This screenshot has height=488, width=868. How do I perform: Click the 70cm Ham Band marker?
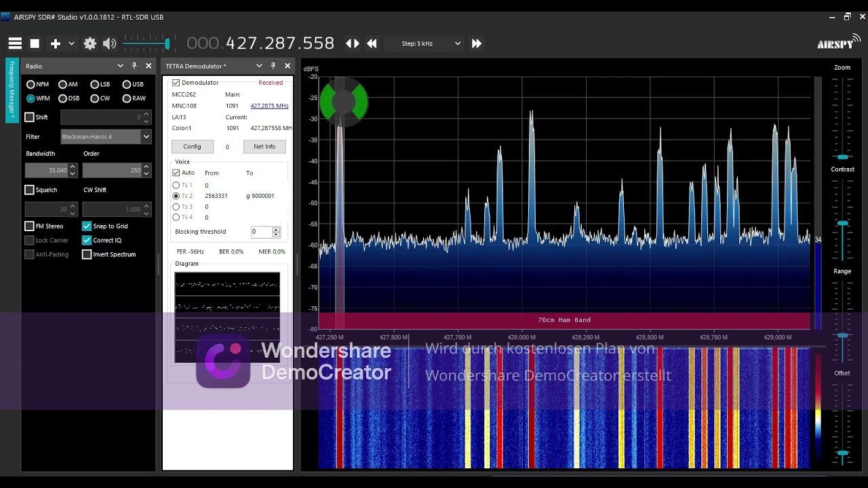[x=564, y=320]
